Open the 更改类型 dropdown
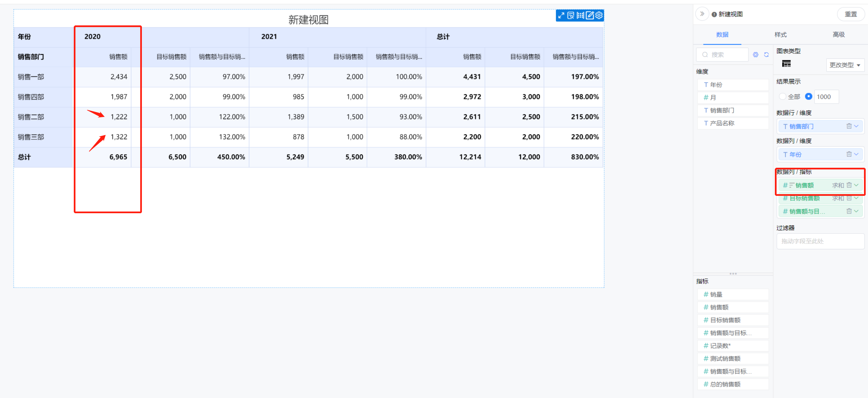This screenshot has height=398, width=868. click(x=845, y=65)
